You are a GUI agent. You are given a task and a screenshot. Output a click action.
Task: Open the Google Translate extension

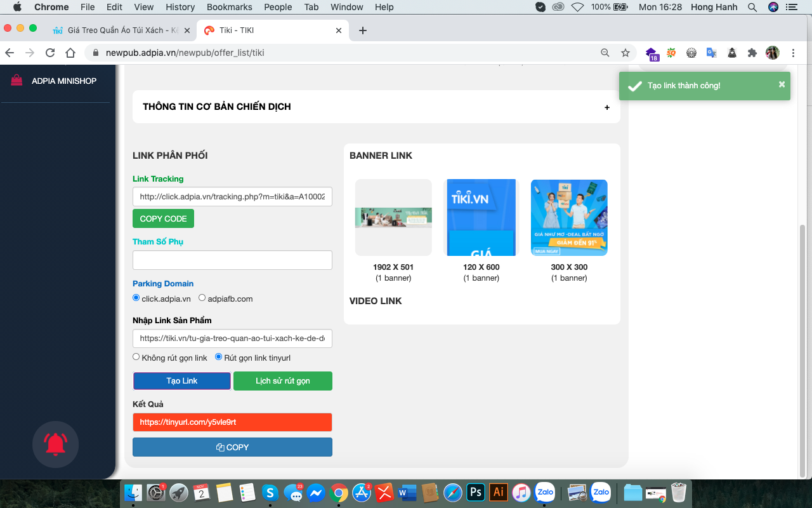(x=712, y=53)
